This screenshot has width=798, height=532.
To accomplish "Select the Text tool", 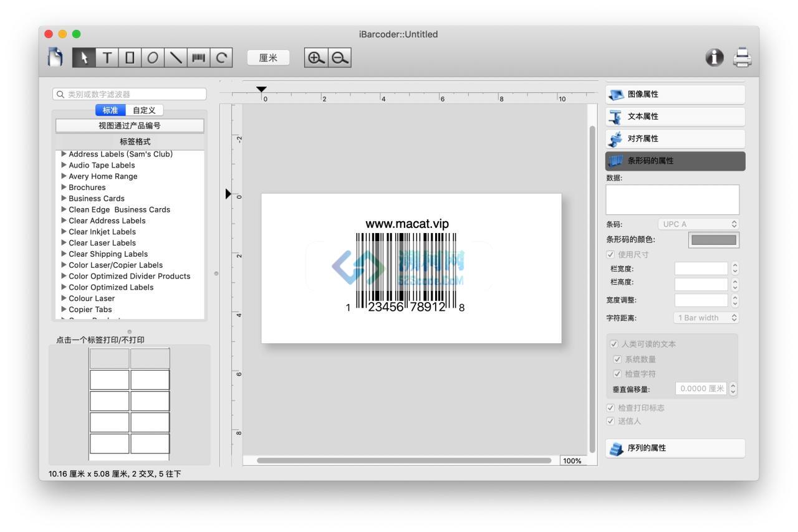I will (x=107, y=58).
